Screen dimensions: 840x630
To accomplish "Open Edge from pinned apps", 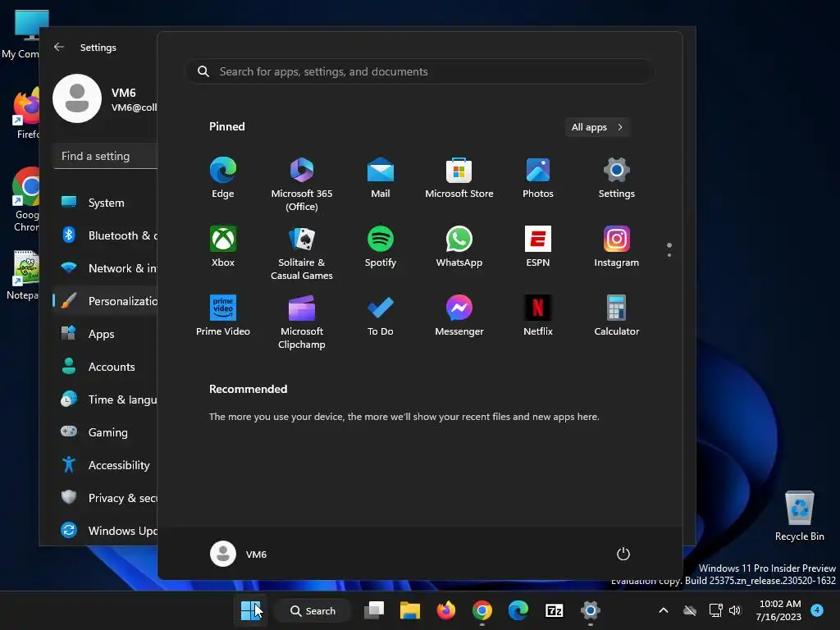I will pos(223,178).
